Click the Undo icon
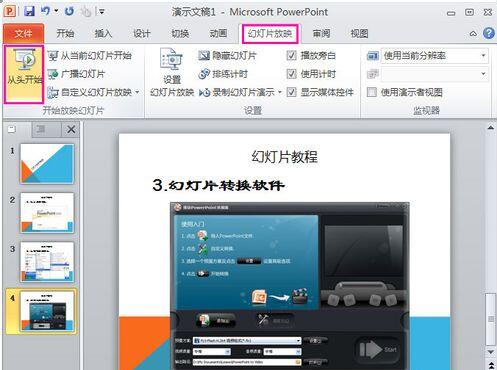Screen dimensions: 497x370 pyautogui.click(x=45, y=11)
